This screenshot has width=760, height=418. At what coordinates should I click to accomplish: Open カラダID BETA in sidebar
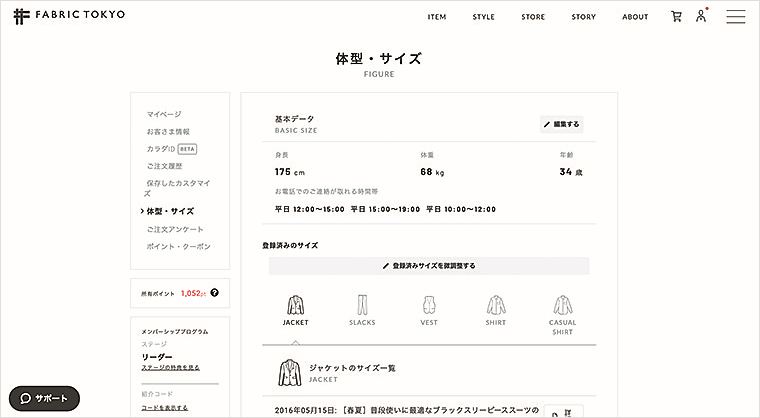(172, 149)
